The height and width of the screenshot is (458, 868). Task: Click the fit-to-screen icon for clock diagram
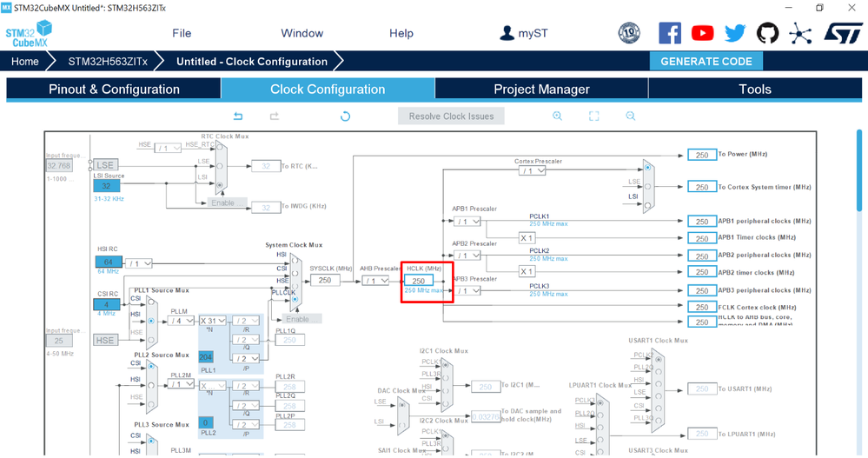[594, 116]
